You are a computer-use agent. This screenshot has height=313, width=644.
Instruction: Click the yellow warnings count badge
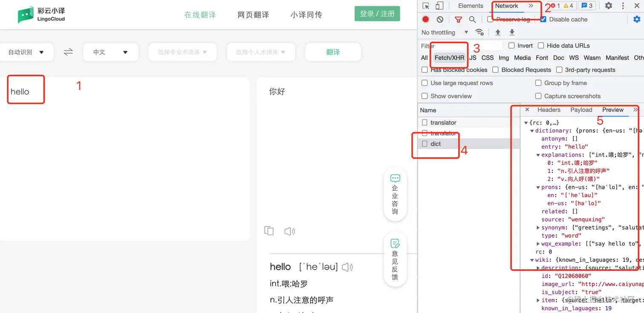point(568,6)
